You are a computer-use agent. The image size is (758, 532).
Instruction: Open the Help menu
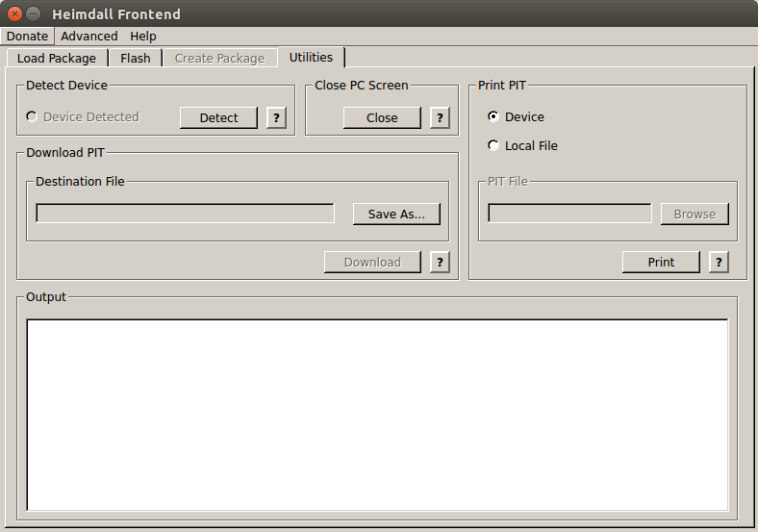point(143,37)
